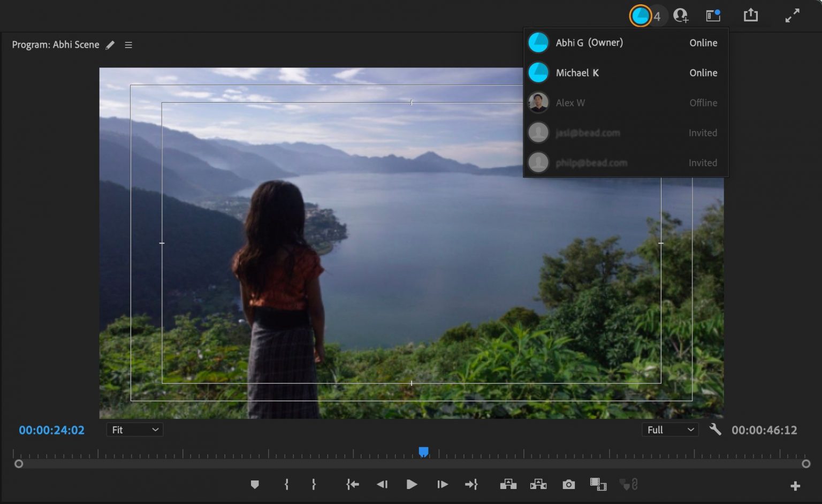Open the Program panel menu
Image resolution: width=822 pixels, height=504 pixels.
click(128, 45)
